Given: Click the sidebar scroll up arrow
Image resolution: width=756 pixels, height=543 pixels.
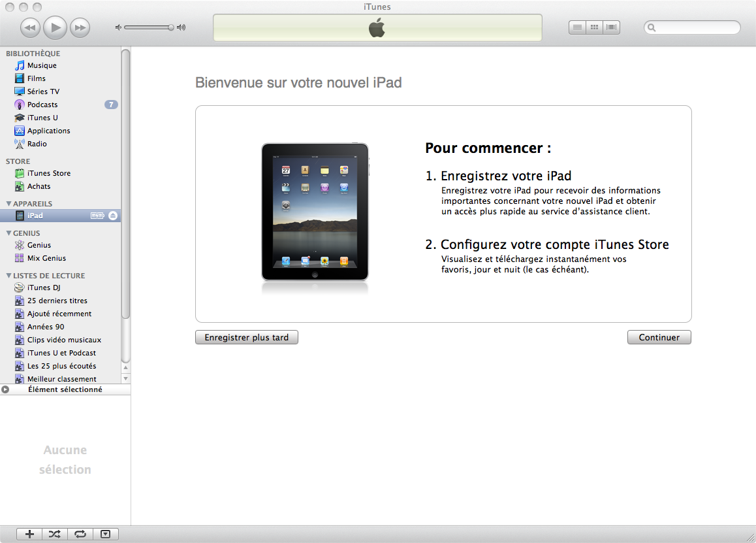Looking at the screenshot, I should [x=126, y=368].
